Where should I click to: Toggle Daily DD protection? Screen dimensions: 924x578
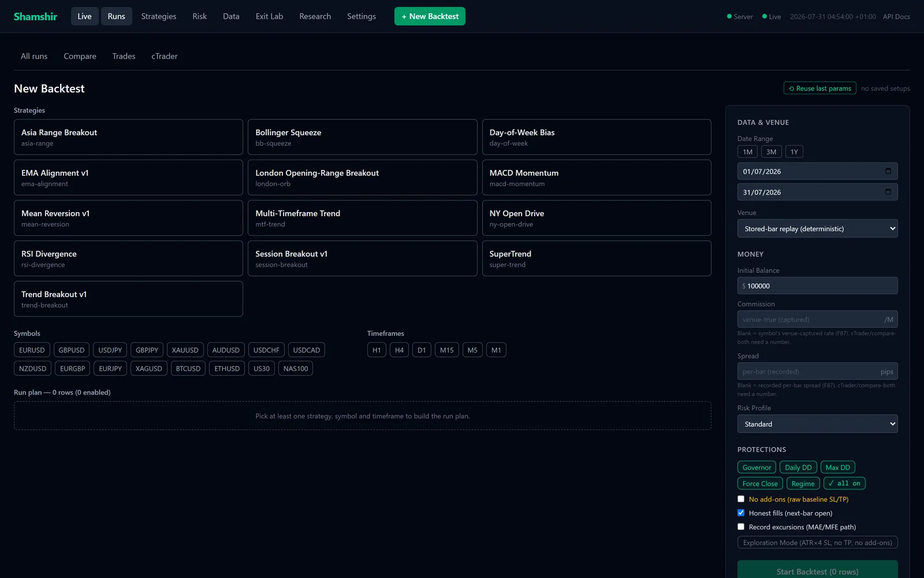click(x=798, y=467)
